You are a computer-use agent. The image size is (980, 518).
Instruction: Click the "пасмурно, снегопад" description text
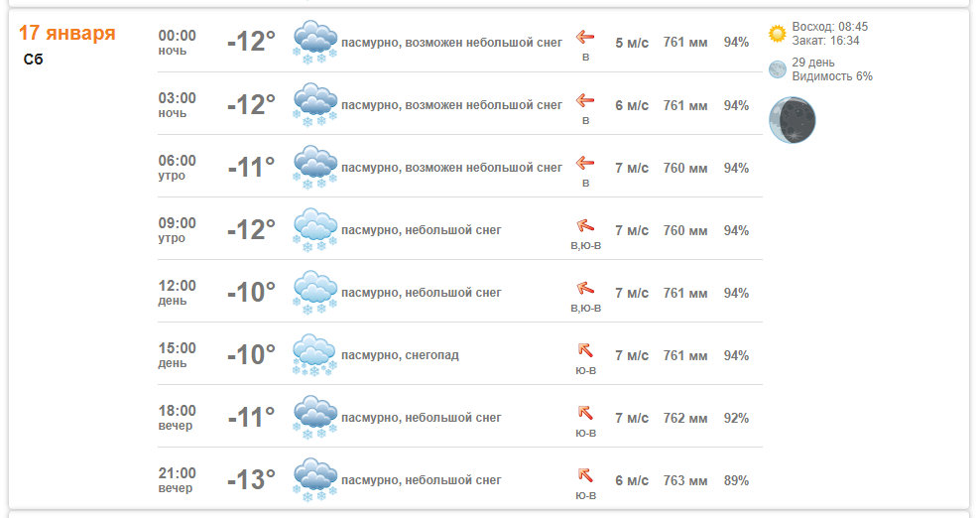pos(400,355)
